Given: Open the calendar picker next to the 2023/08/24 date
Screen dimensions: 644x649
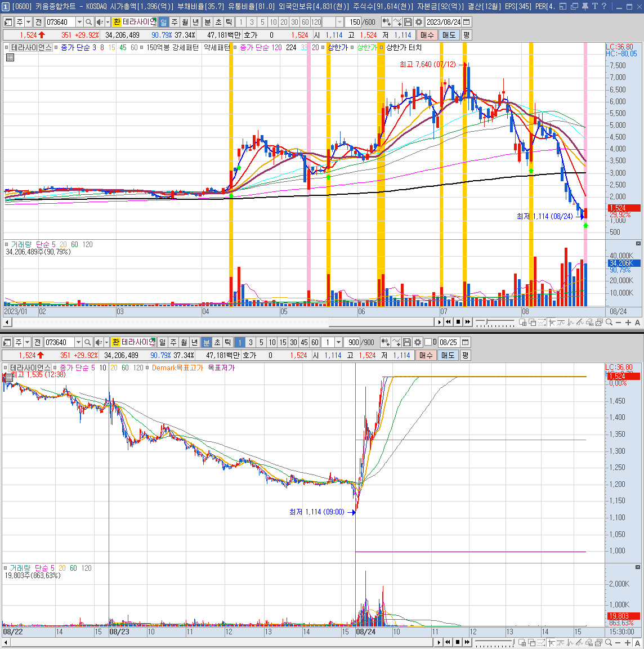Looking at the screenshot, I should pyautogui.click(x=467, y=22).
